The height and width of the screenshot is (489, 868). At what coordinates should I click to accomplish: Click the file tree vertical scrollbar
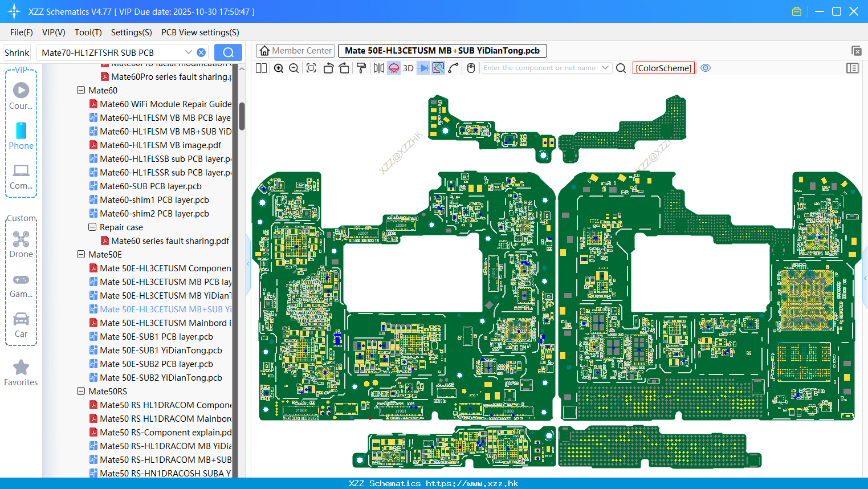(242, 116)
